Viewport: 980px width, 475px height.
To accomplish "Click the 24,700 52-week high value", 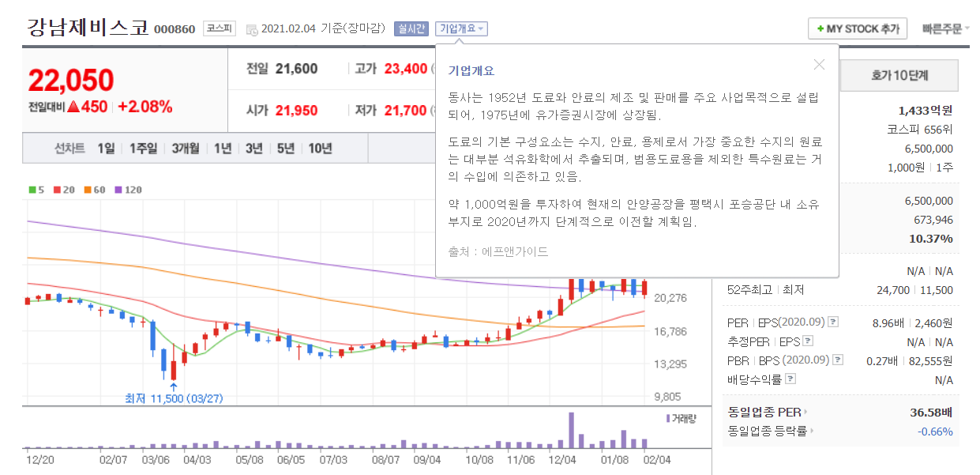I will 892,290.
